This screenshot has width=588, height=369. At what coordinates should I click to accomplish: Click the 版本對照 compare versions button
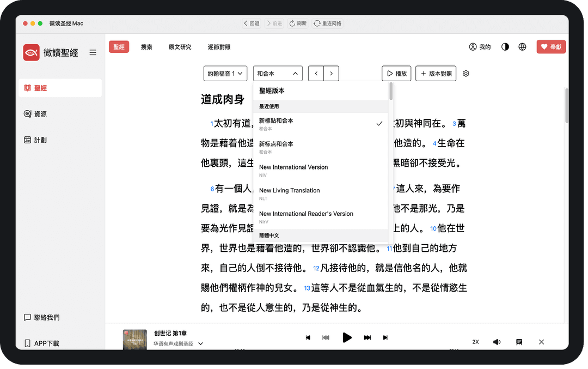(x=436, y=74)
